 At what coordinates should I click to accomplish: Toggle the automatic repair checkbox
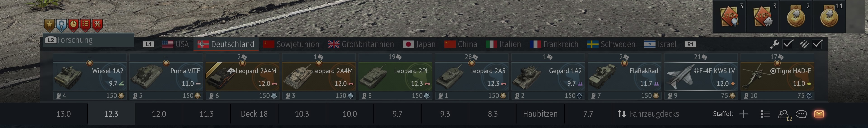788,44
